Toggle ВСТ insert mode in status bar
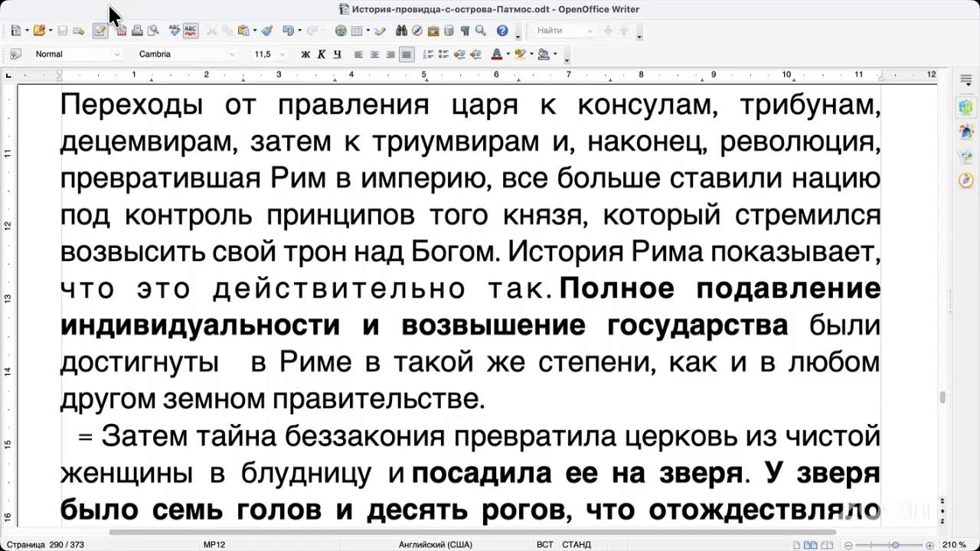980x551 pixels. click(x=544, y=545)
